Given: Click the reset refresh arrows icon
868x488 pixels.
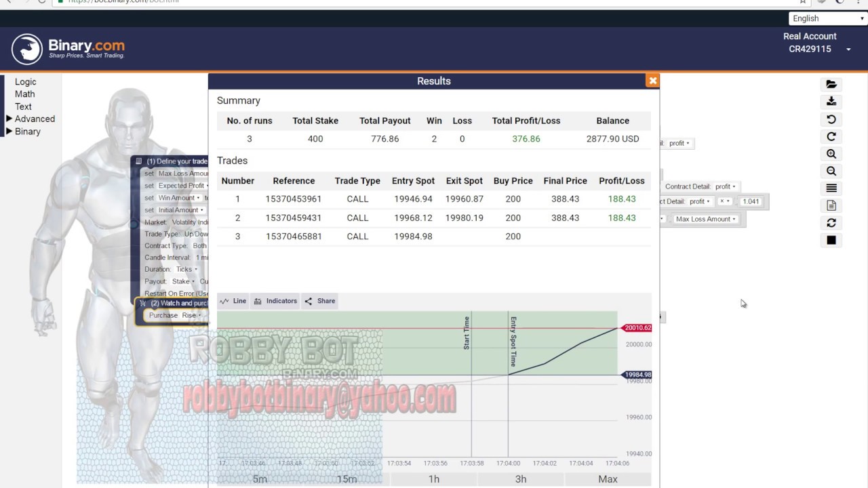Looking at the screenshot, I should tap(831, 222).
